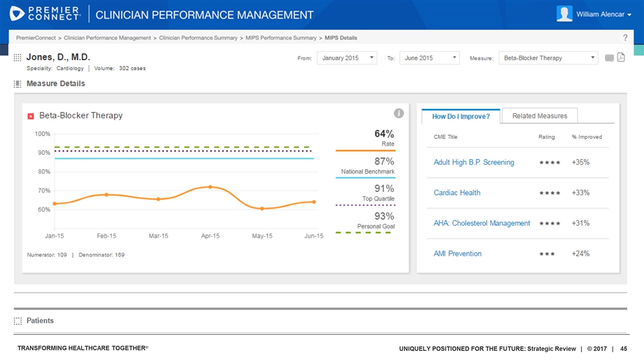Open the help question mark icon
The width and height of the screenshot is (644, 362).
point(625,38)
